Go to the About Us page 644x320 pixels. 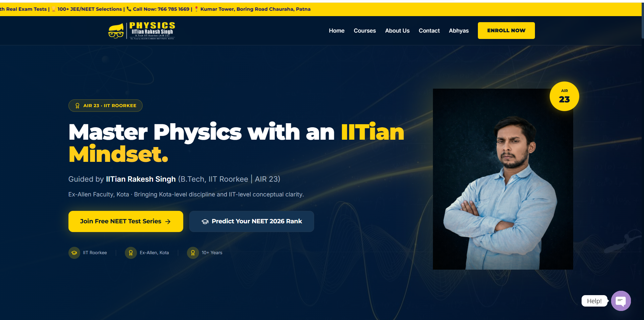(397, 31)
